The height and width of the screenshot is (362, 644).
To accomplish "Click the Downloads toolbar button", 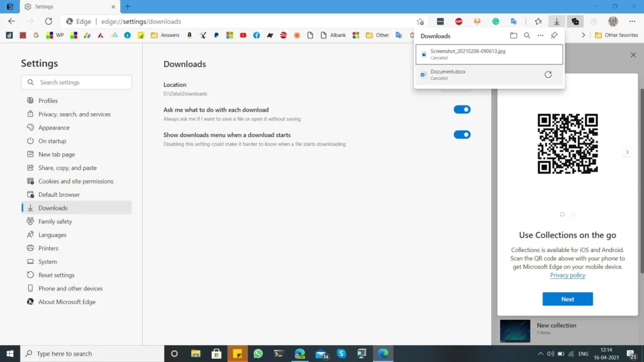I will tap(557, 21).
